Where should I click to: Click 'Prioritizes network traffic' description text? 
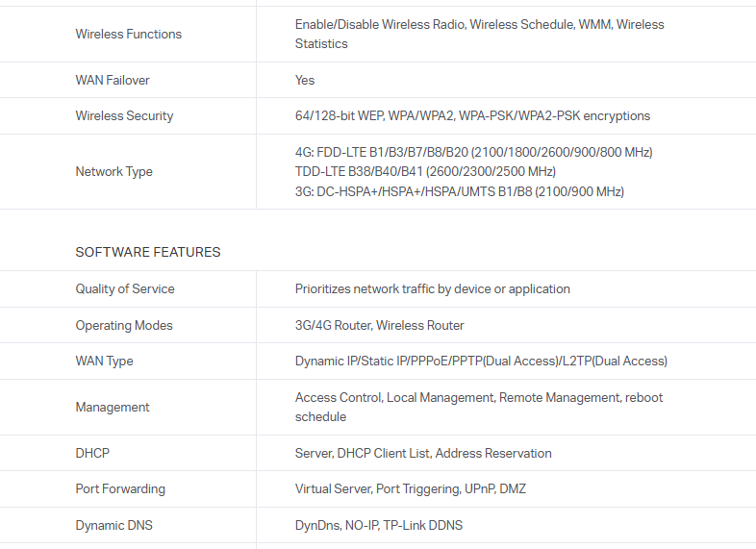pos(432,288)
